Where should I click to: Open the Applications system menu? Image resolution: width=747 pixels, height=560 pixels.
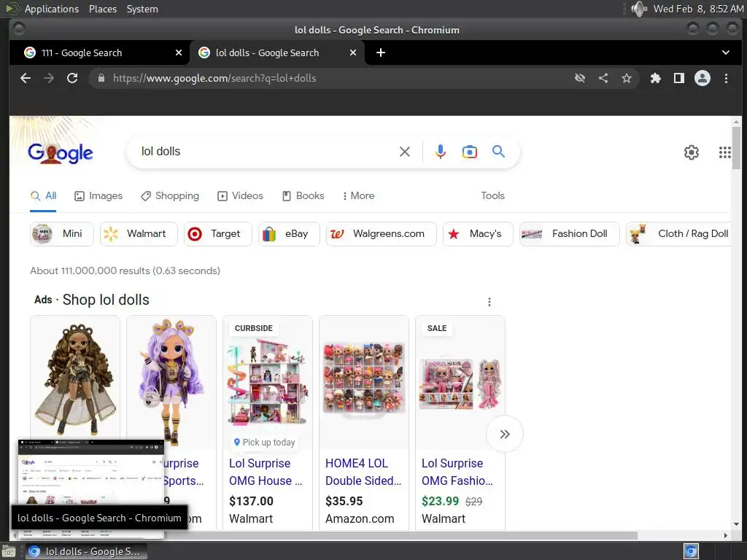point(52,9)
